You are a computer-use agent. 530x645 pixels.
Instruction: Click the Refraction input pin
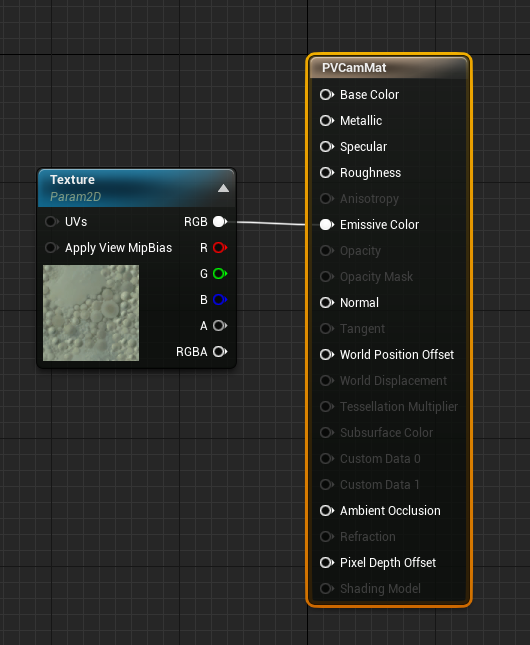tap(327, 536)
